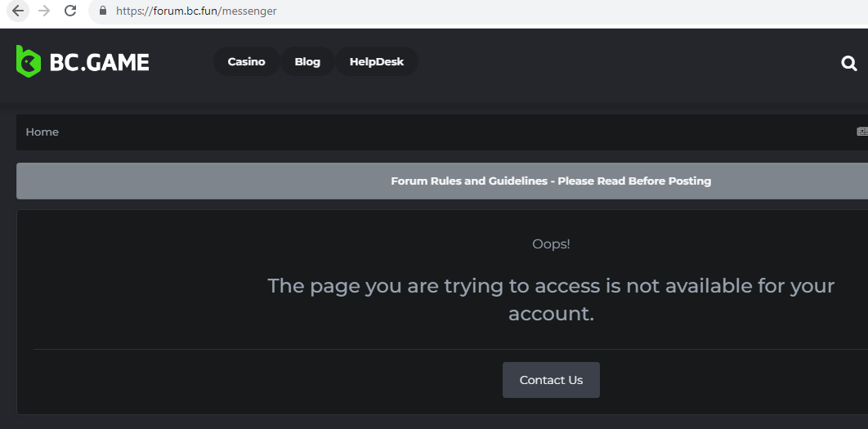
Task: Click the BC.GAME wordmark text
Action: coord(99,62)
